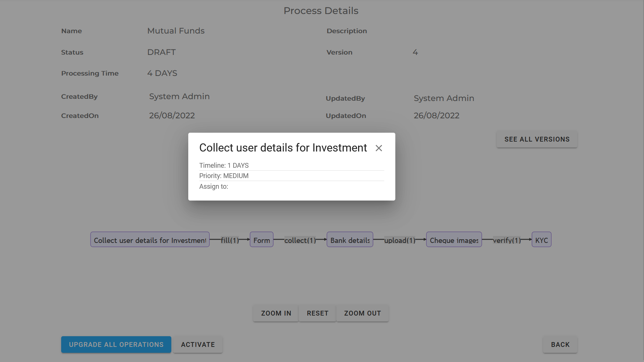644x362 pixels.
Task: Select the KYC node
Action: pos(541,240)
